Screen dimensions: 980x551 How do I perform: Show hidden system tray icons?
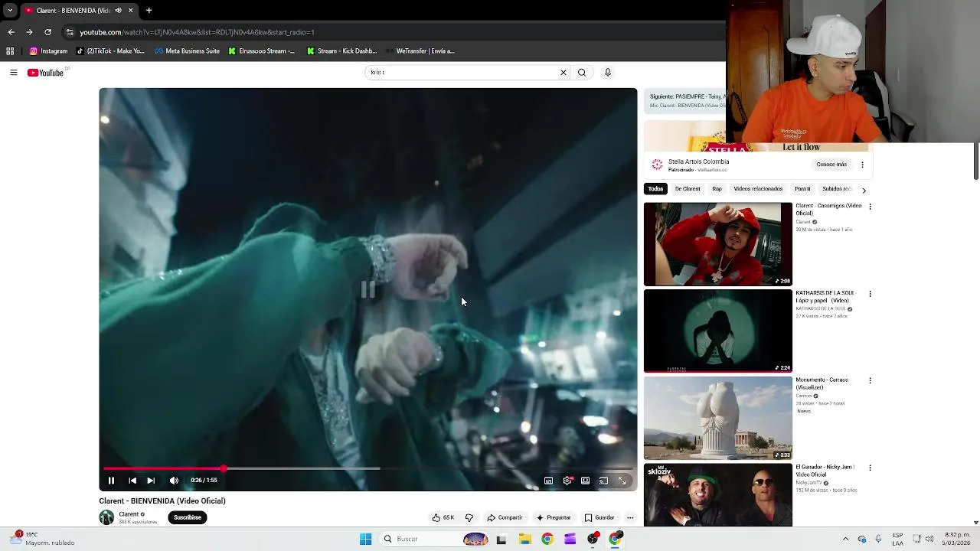coord(845,540)
